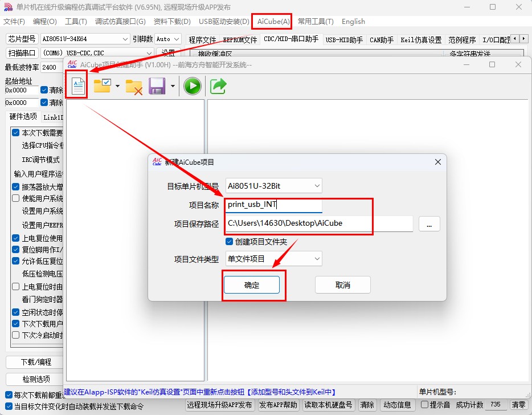Toggle the 复位脚用作I/ checkbox
The image size is (532, 415).
pos(15,250)
